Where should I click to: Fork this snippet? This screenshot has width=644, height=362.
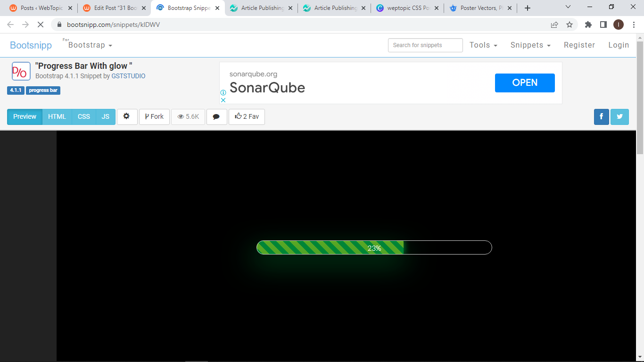tap(154, 116)
